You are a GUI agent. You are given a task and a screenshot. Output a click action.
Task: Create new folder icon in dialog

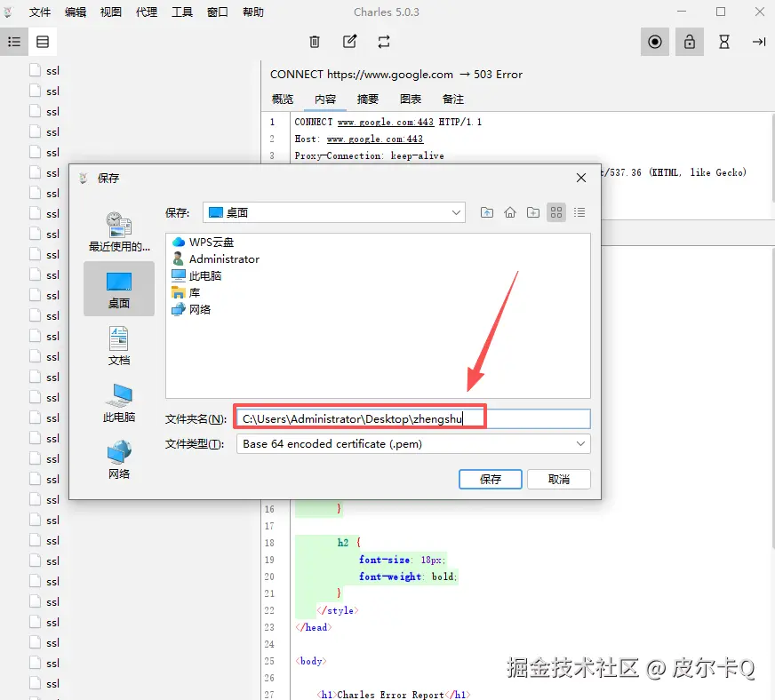point(533,212)
